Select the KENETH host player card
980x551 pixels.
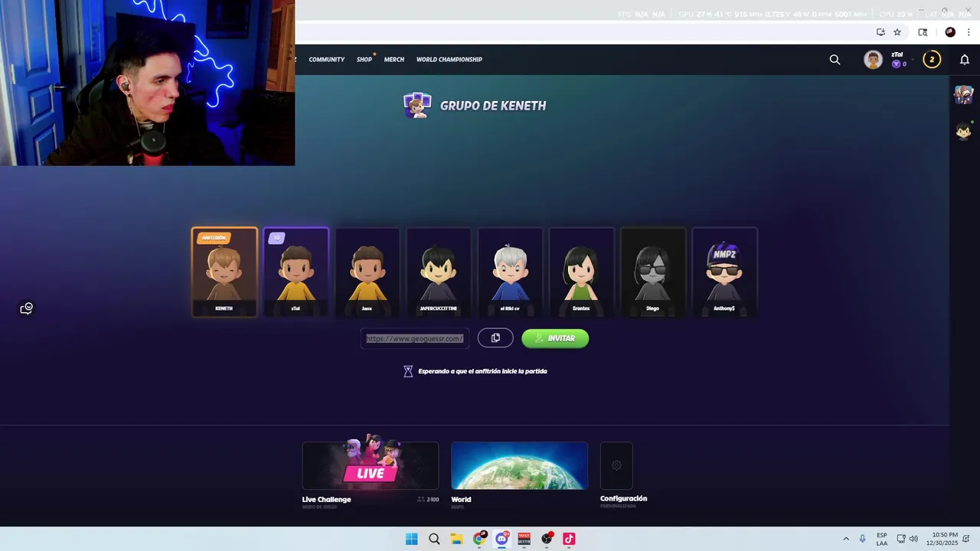[x=224, y=272]
